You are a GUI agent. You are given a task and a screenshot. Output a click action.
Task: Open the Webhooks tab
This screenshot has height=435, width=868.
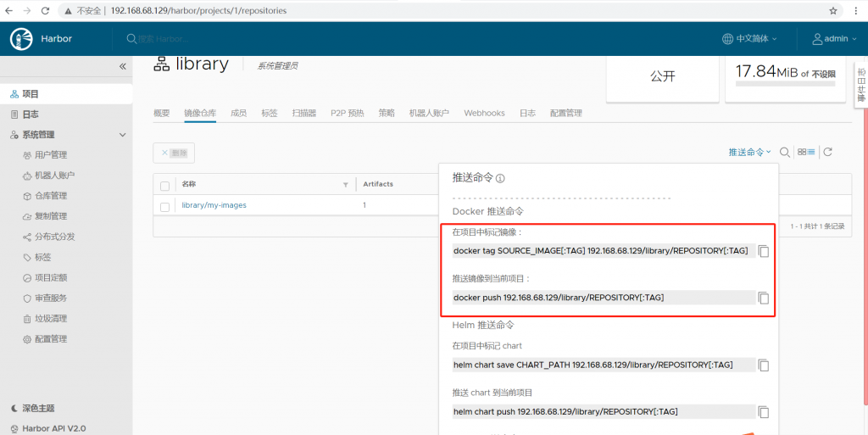484,114
